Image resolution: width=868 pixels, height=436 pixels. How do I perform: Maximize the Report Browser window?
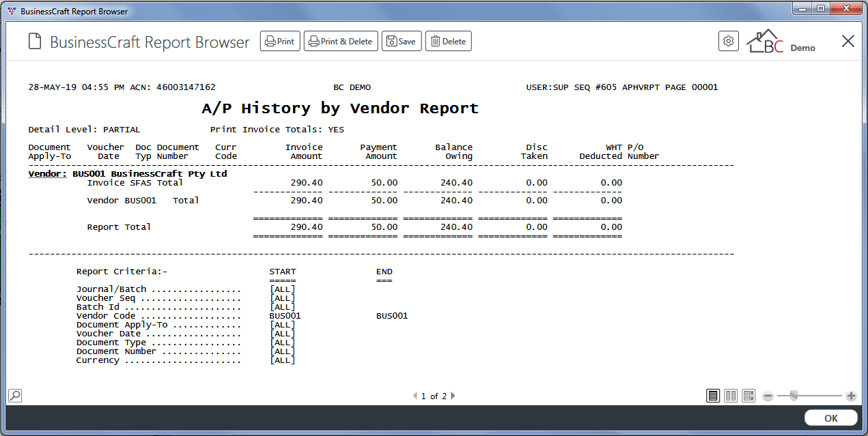pyautogui.click(x=821, y=8)
